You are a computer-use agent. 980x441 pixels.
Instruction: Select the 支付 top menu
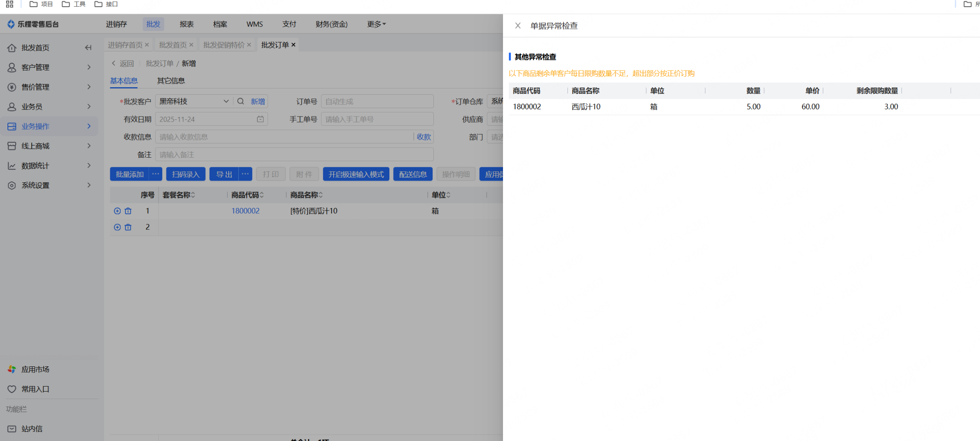[289, 24]
